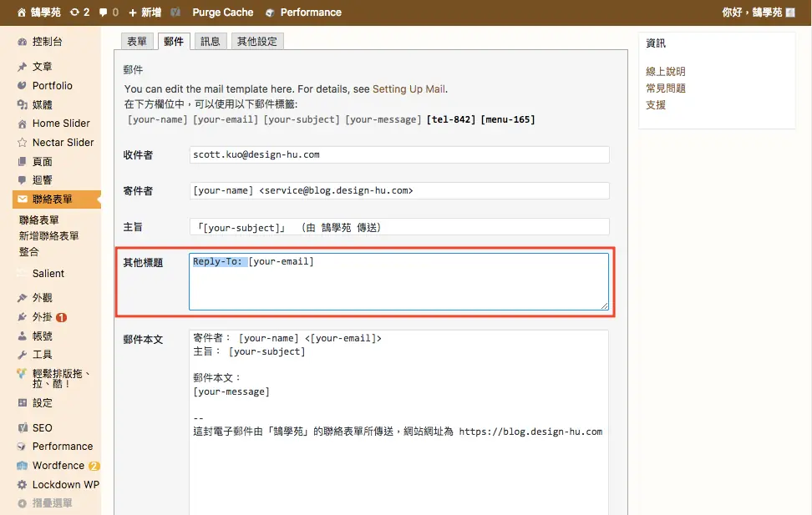
Task: Click the 設定 settings icon in the sidebar
Action: click(22, 402)
